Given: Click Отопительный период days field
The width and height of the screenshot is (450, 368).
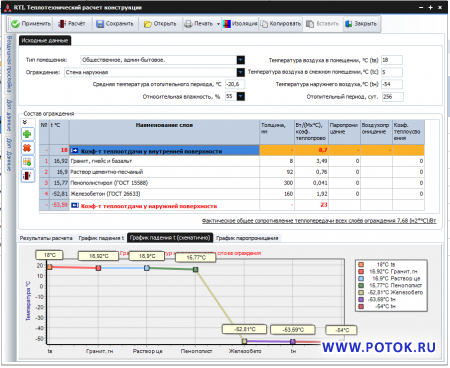Looking at the screenshot, I should 393,97.
